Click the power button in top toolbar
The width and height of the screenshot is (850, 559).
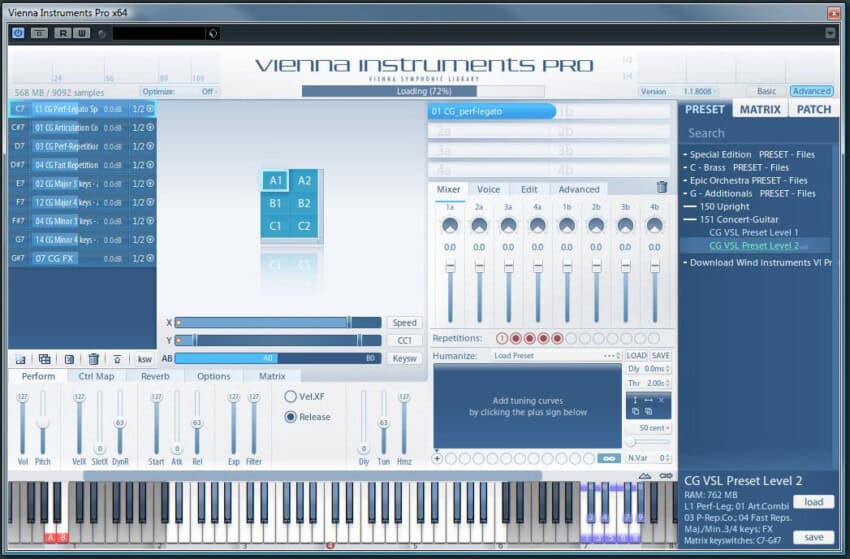click(18, 33)
